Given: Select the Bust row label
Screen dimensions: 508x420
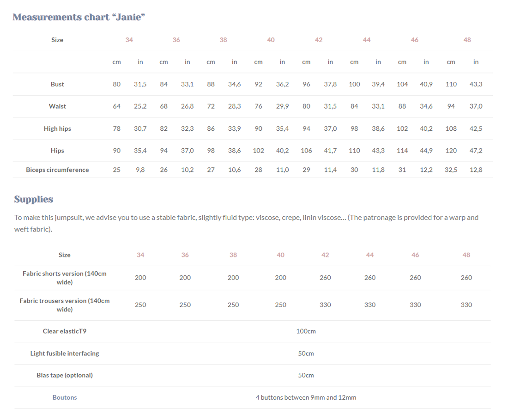Looking at the screenshot, I should (x=57, y=84).
